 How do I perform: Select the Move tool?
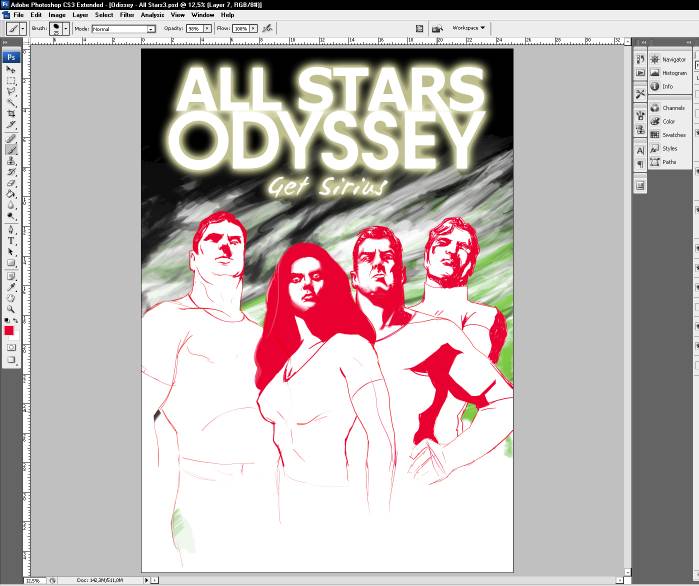[11, 70]
